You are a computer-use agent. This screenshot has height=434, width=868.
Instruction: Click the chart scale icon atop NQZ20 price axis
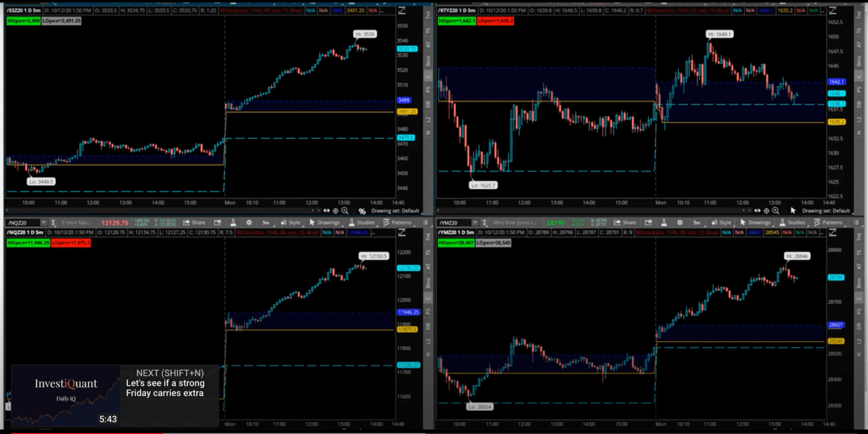click(x=402, y=232)
